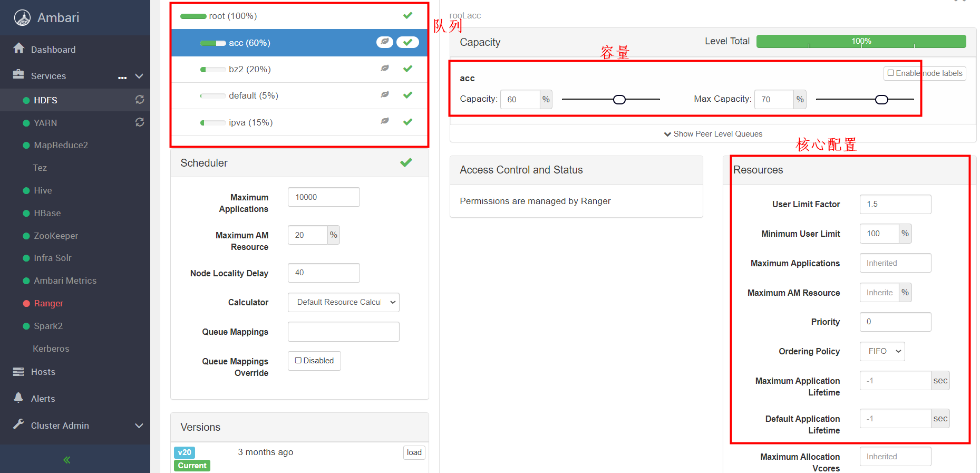
Task: Click the Default Application Lifetime field
Action: (895, 419)
